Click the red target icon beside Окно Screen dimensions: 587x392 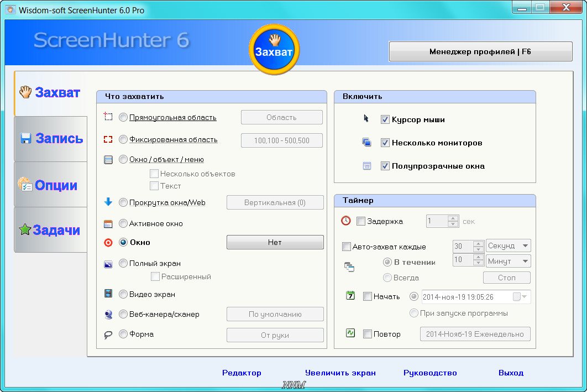(108, 242)
